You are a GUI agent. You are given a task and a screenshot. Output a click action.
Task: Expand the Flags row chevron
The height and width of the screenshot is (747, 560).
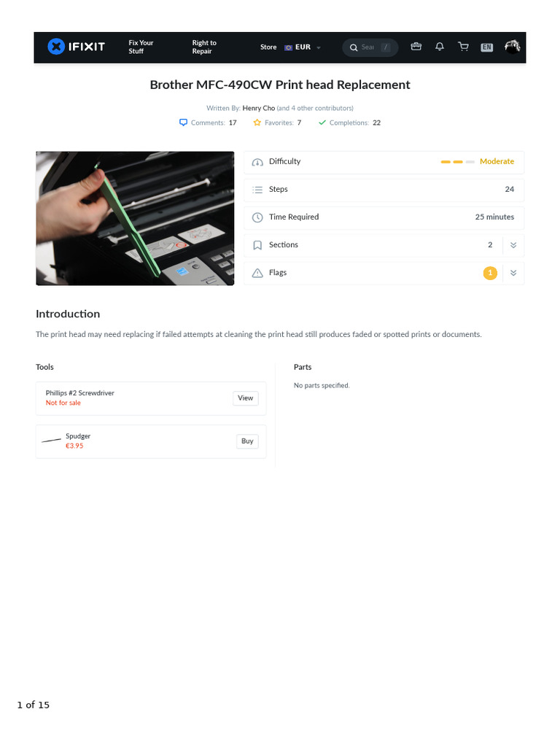(x=513, y=273)
